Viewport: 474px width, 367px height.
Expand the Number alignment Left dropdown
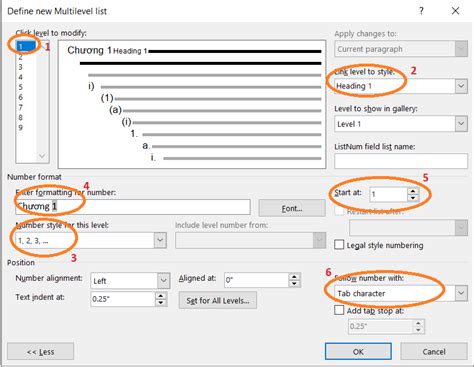(x=164, y=281)
